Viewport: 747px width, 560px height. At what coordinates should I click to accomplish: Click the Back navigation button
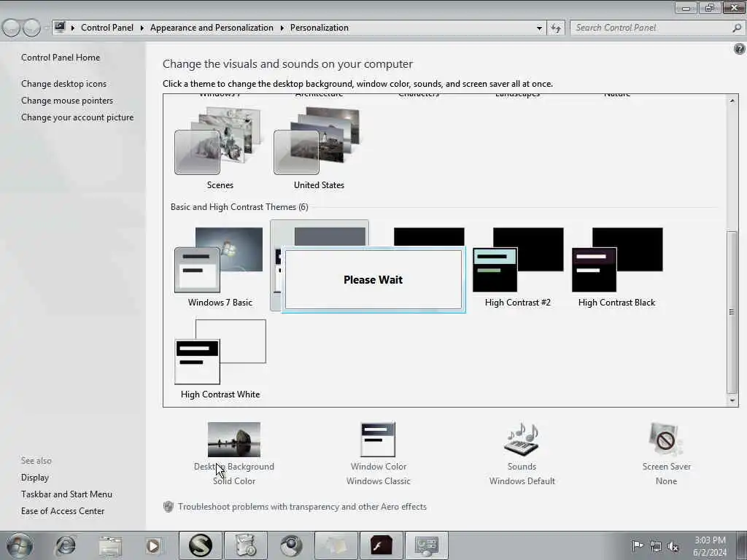point(11,28)
